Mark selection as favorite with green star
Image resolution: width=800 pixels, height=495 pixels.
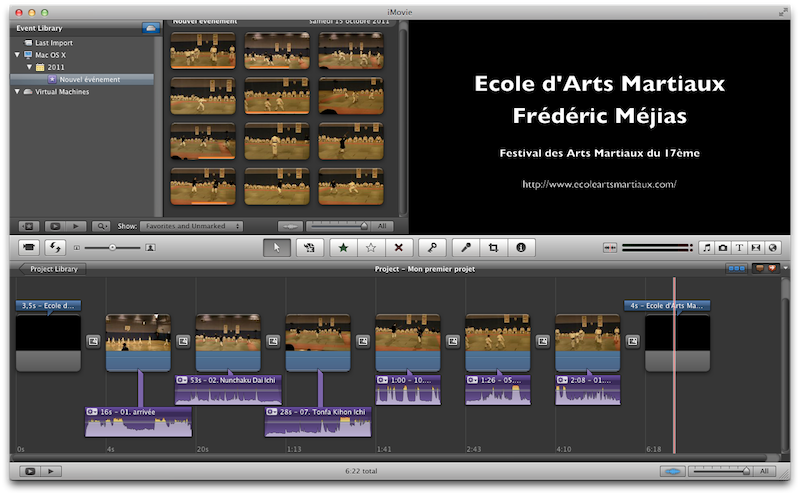coord(343,248)
